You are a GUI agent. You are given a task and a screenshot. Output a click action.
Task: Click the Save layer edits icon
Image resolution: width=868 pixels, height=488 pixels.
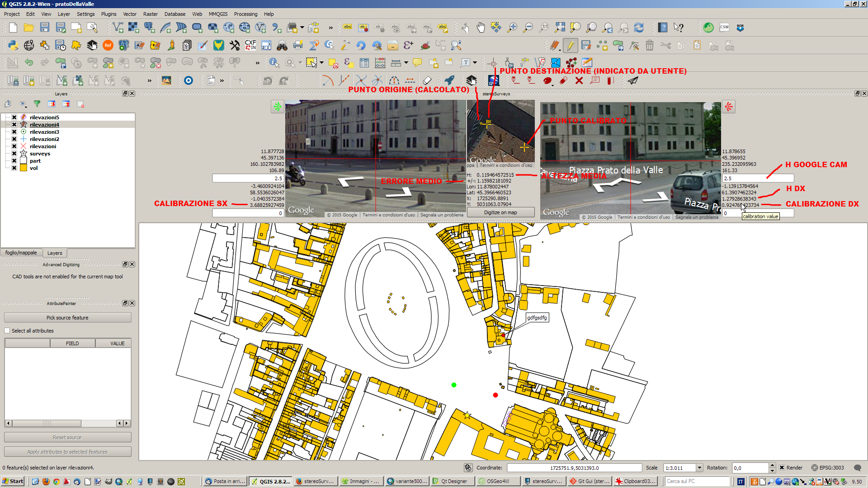pos(586,45)
